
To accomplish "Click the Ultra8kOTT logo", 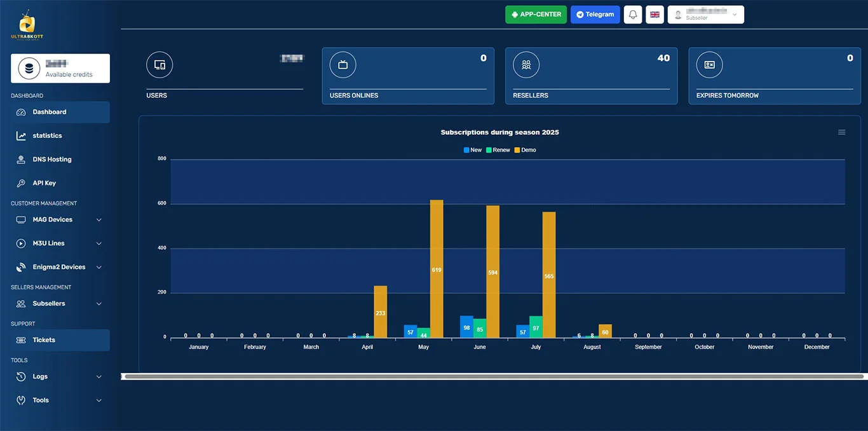I will click(27, 25).
